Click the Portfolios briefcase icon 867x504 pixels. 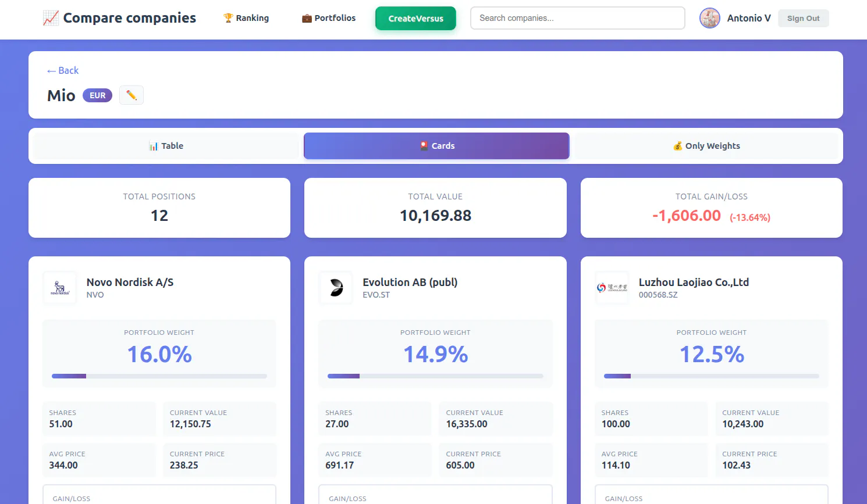click(x=307, y=18)
